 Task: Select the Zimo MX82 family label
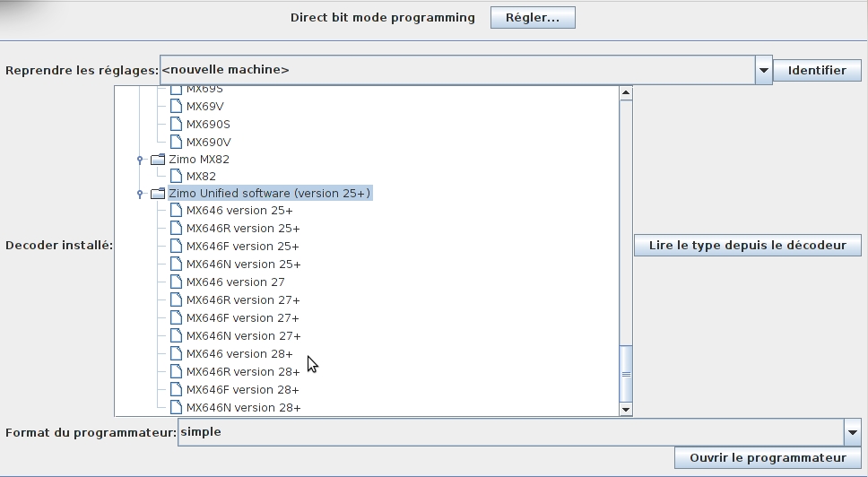199,160
